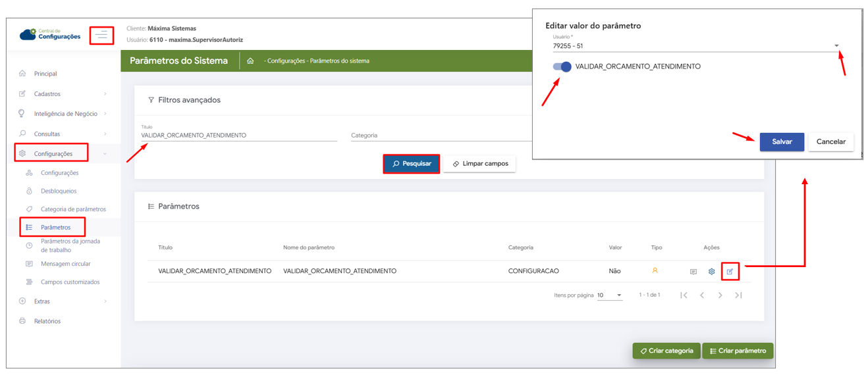Screen dimensions: 868x377
Task: Click the hamburger menu icon
Action: point(101,35)
